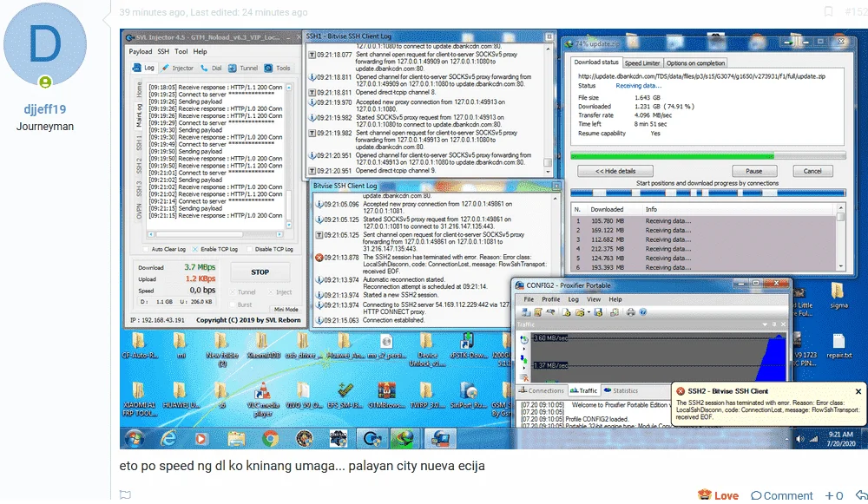Expand the arrow under up/down traffic icon
The image size is (868, 504).
click(x=524, y=369)
